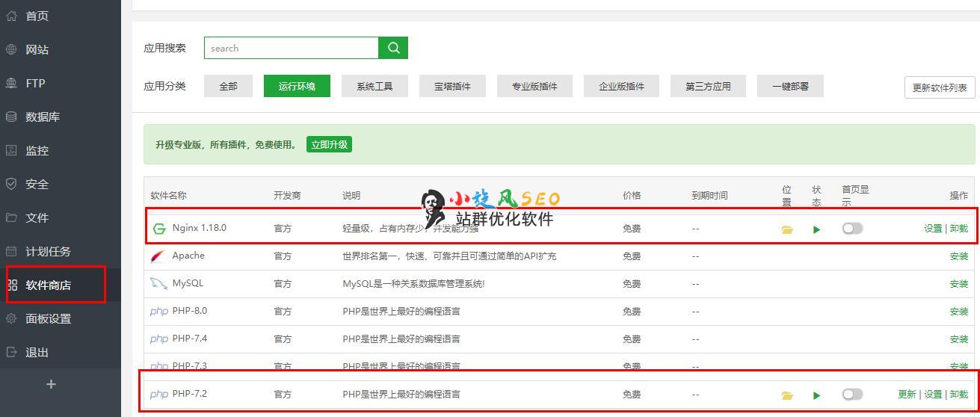The image size is (980, 417).
Task: Toggle PHP-7.2 homepage display switch
Action: pos(852,395)
